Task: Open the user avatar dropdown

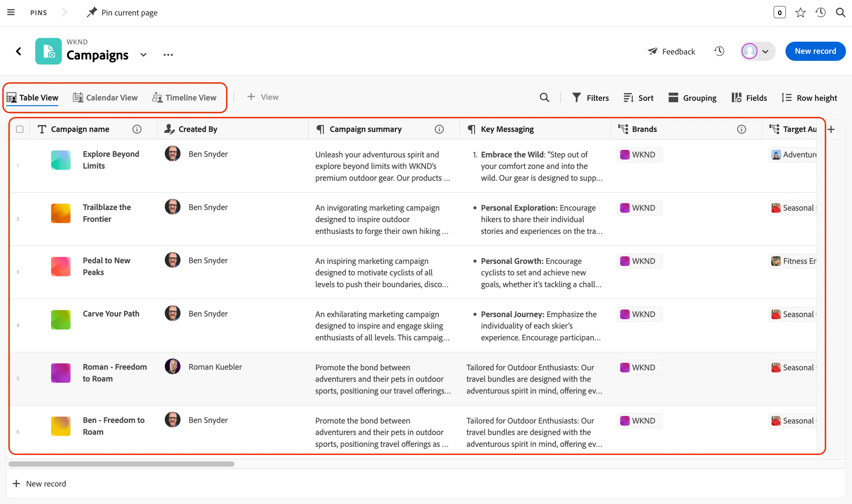Action: [757, 51]
